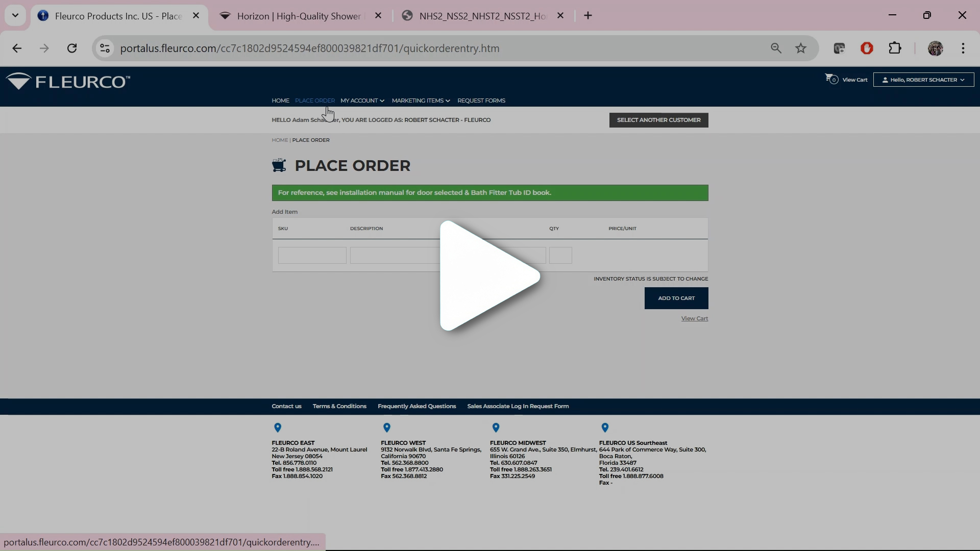This screenshot has height=551, width=980.
Task: Open View Cart link below Add to Cart
Action: (x=695, y=318)
